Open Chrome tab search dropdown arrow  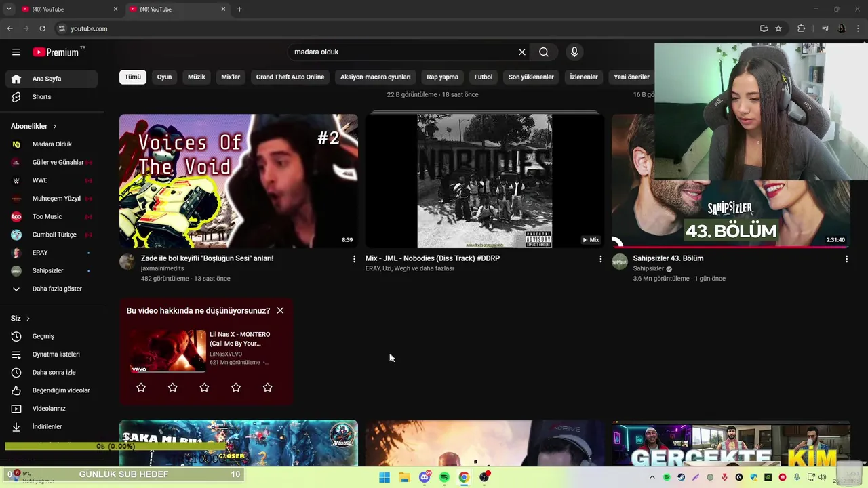coord(9,9)
